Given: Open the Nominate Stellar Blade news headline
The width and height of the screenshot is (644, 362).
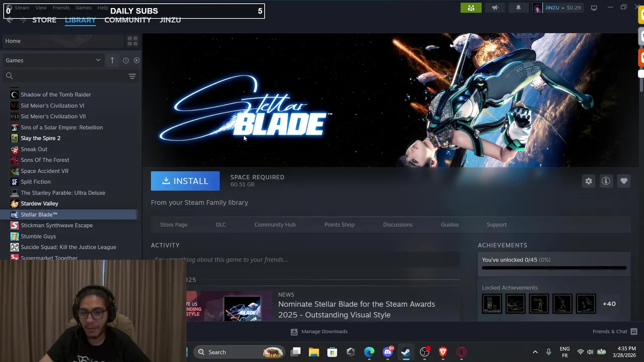Looking at the screenshot, I should tap(357, 309).
